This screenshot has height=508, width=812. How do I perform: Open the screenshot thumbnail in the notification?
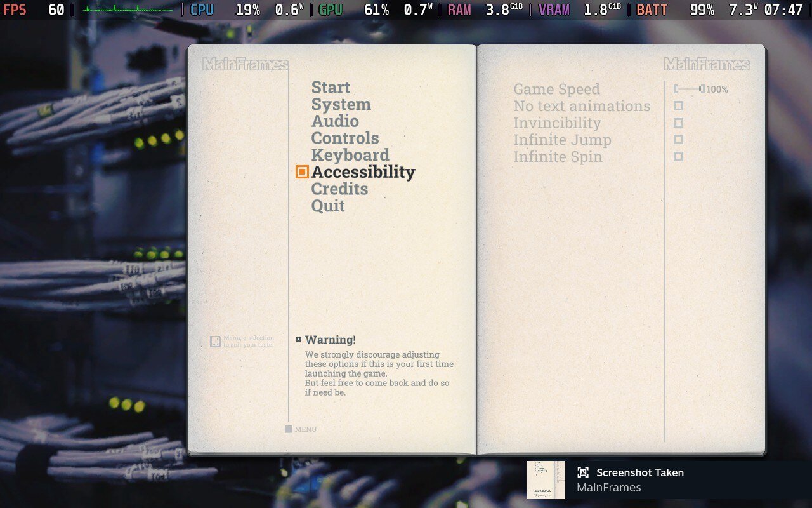click(546, 480)
